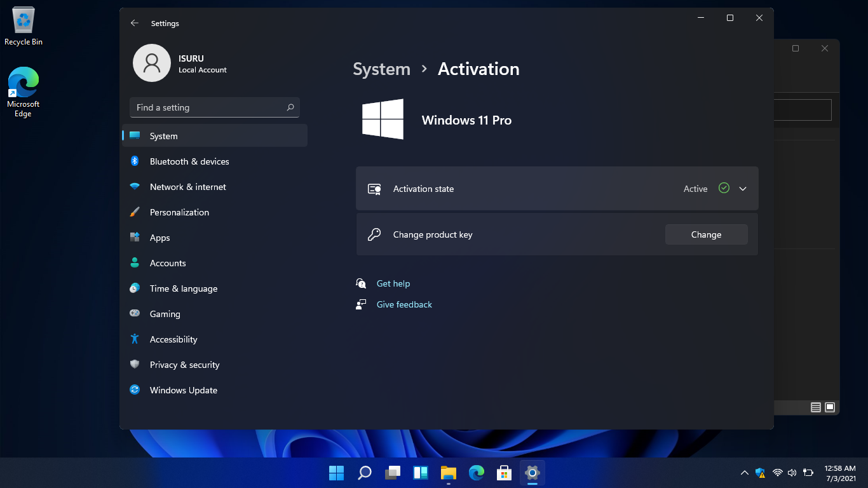
Task: Open the ISURU user profile avatar
Action: pos(152,63)
